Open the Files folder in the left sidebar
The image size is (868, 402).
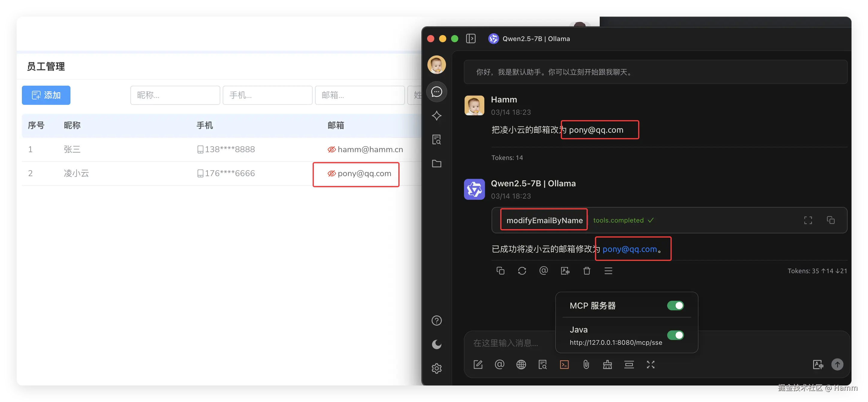(x=436, y=164)
